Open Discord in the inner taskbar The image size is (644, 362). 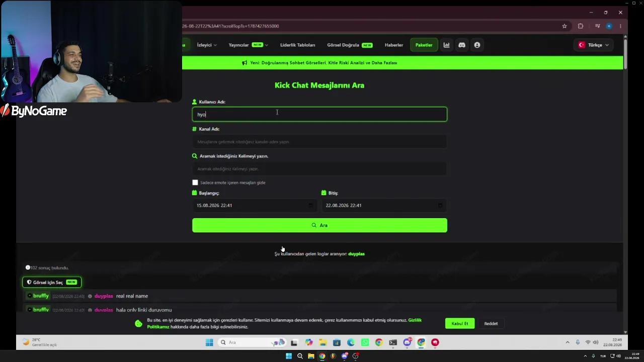coord(407,342)
